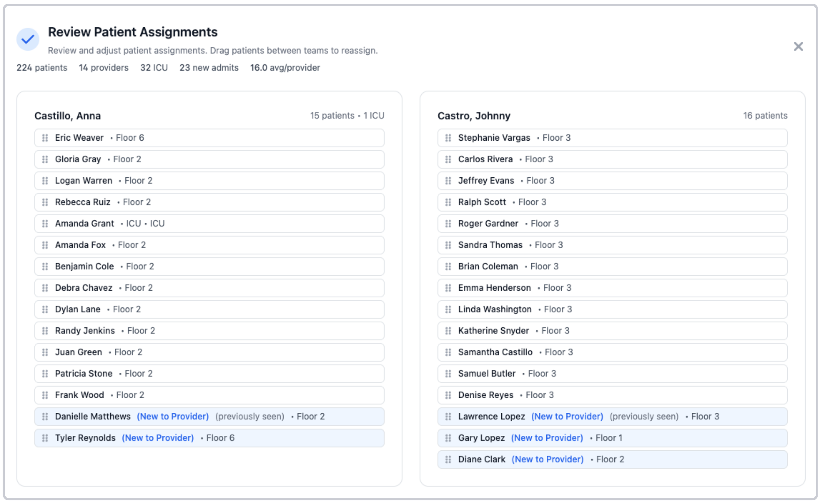Click Stephanie Vargas's drag handle icon
Viewport: 821px width, 504px height.
[x=447, y=138]
